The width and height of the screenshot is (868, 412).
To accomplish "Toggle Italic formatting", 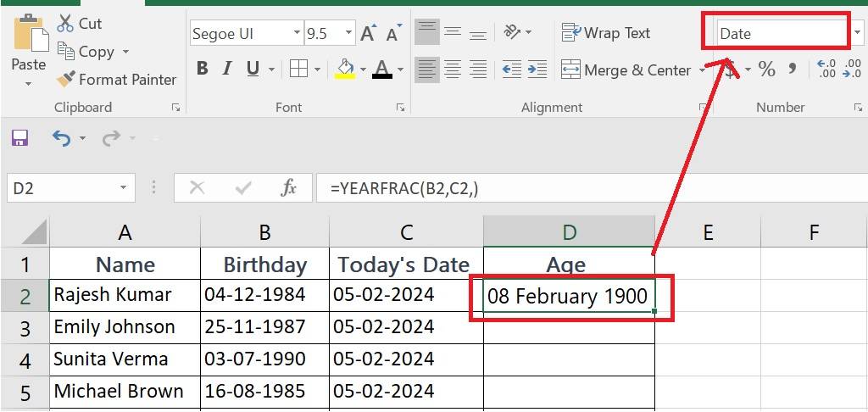I will click(x=227, y=70).
